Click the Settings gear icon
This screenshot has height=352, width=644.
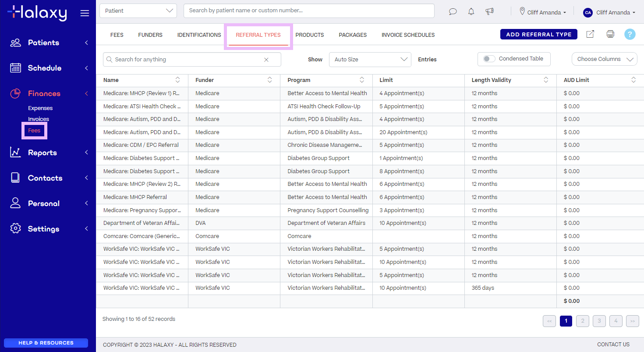pos(15,229)
